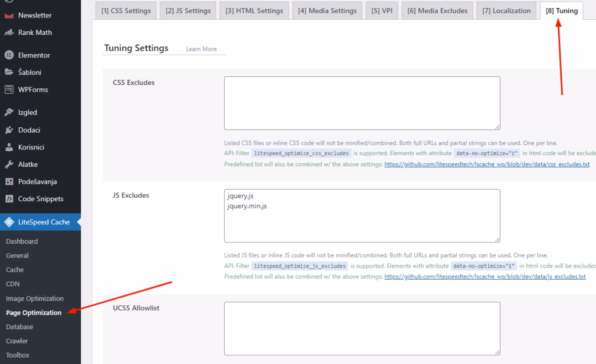Open the Database submenu item
This screenshot has height=364, width=596.
19,327
